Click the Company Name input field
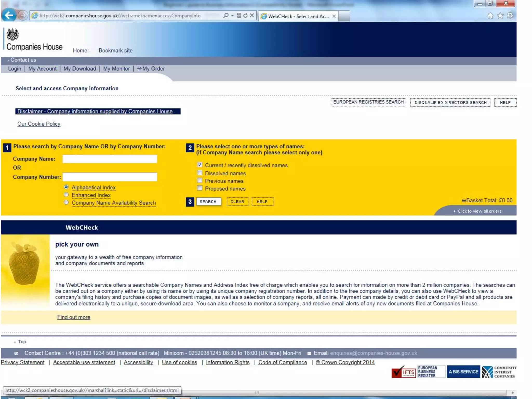The width and height of the screenshot is (532, 399). pos(110,159)
